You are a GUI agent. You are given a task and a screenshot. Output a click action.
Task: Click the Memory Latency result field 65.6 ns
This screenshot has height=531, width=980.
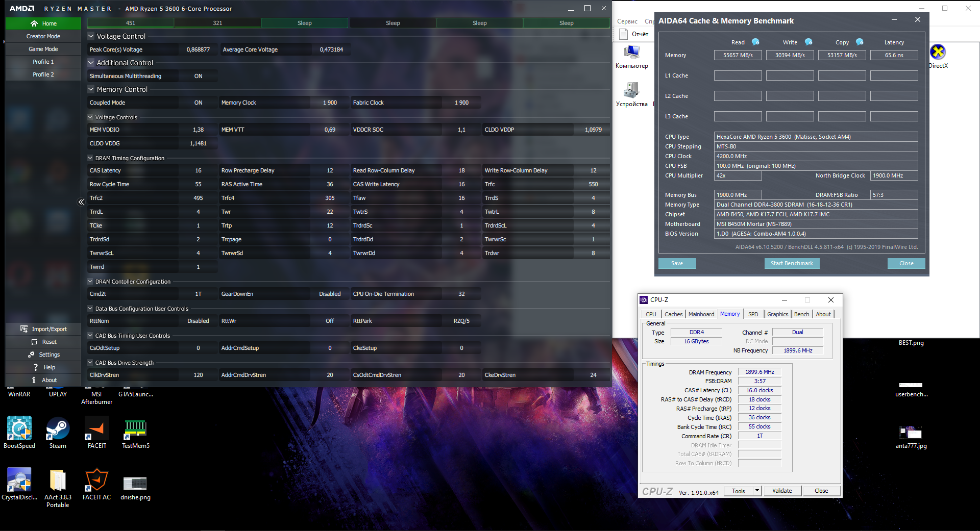(x=894, y=55)
